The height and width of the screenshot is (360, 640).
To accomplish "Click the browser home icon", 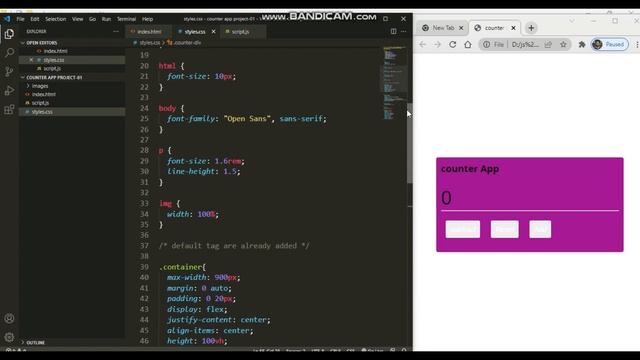I will [x=468, y=44].
